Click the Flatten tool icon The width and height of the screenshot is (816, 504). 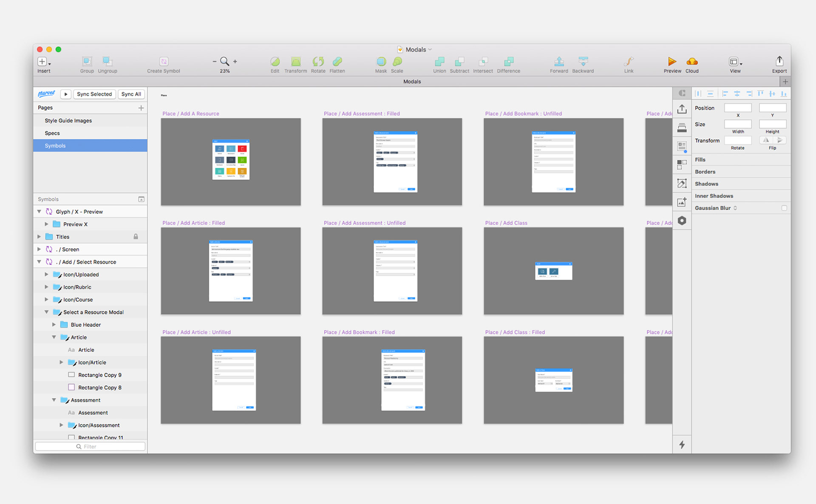pos(337,61)
